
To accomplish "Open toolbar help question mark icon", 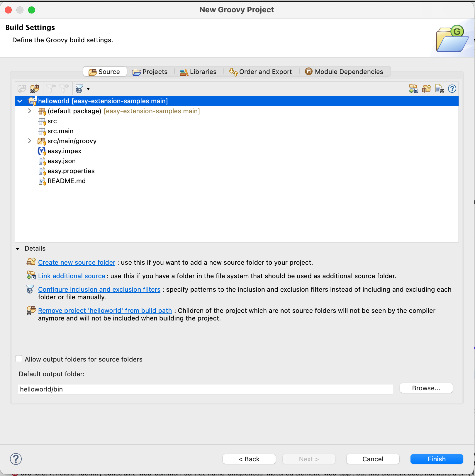I will click(452, 89).
